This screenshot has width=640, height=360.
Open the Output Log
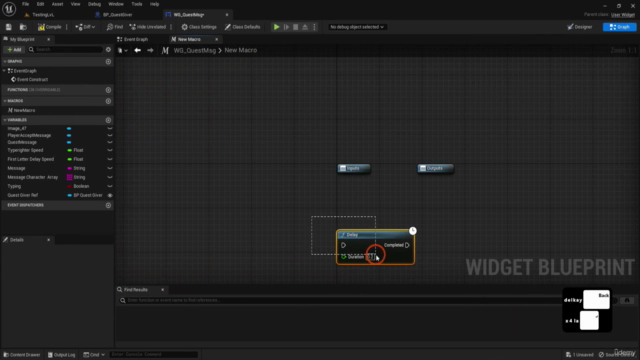click(x=61, y=355)
